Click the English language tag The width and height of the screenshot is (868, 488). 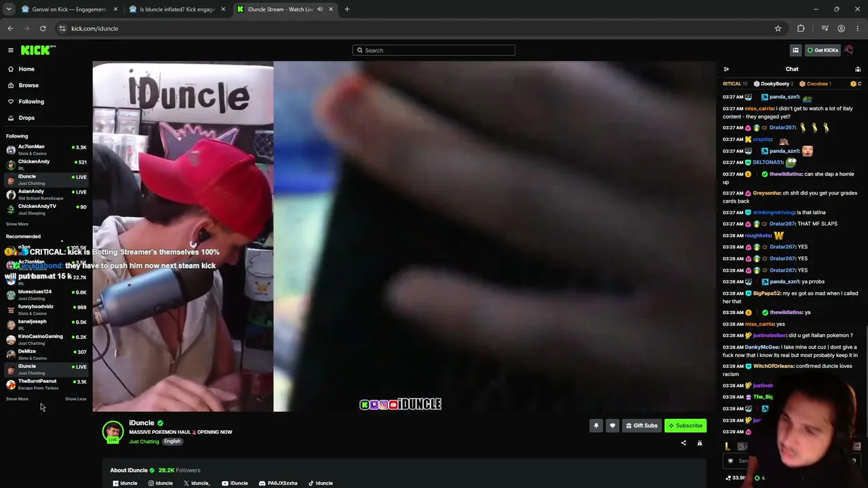click(172, 442)
